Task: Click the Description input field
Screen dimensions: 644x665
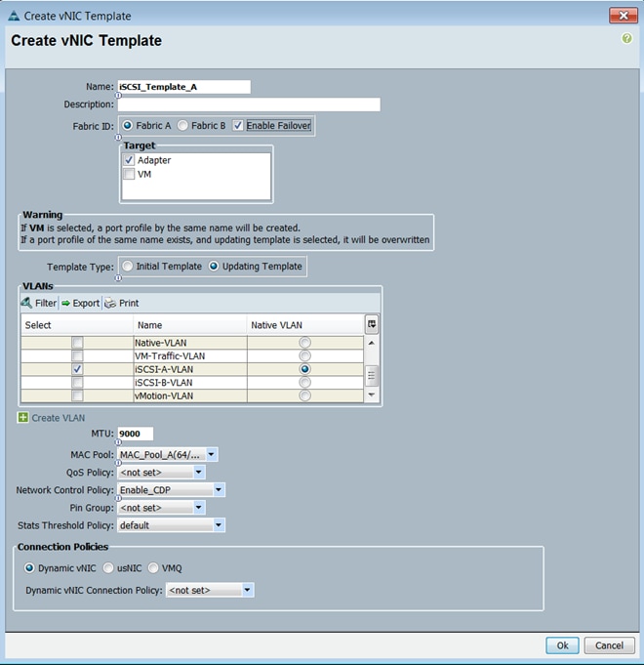Action: click(x=249, y=104)
